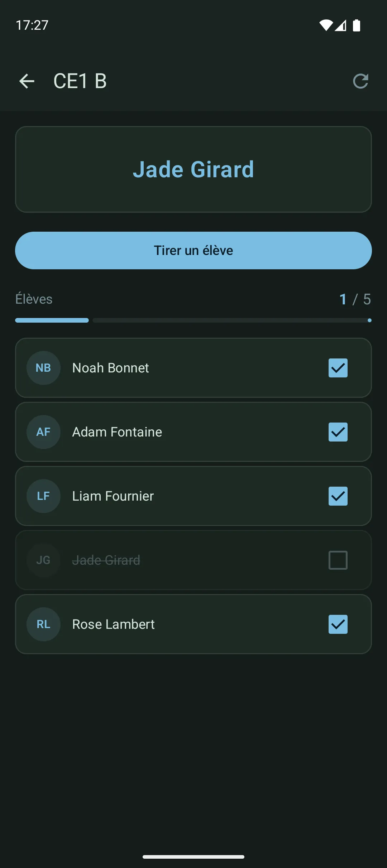387x868 pixels.
Task: Uncheck Liam Fournier's checkbox
Action: pos(338,496)
